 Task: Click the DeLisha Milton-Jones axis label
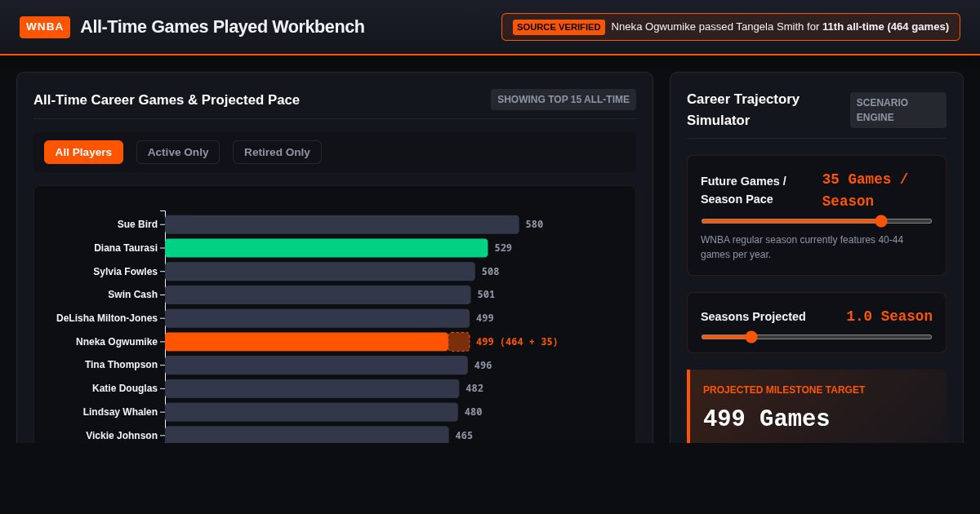[x=107, y=318]
